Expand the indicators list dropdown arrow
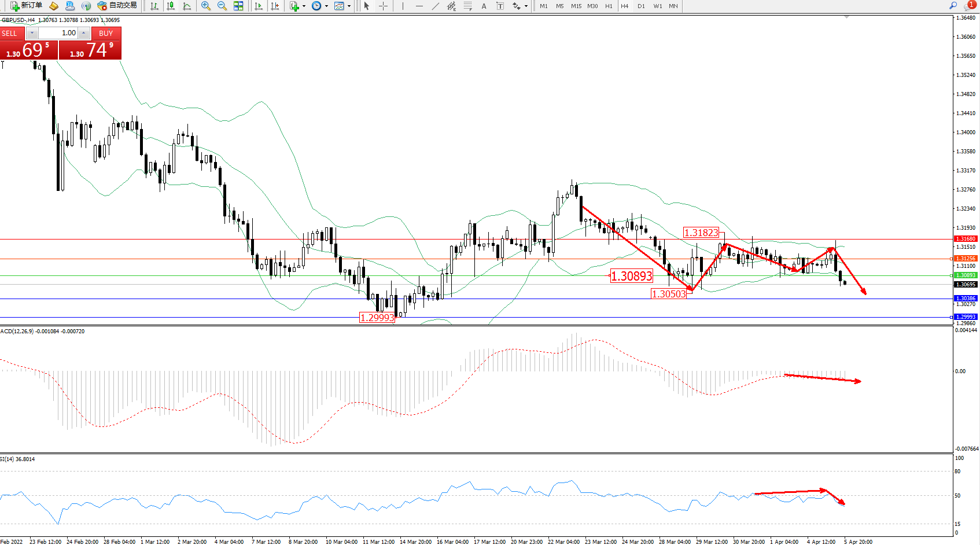This screenshot has height=545, width=980. [x=304, y=6]
